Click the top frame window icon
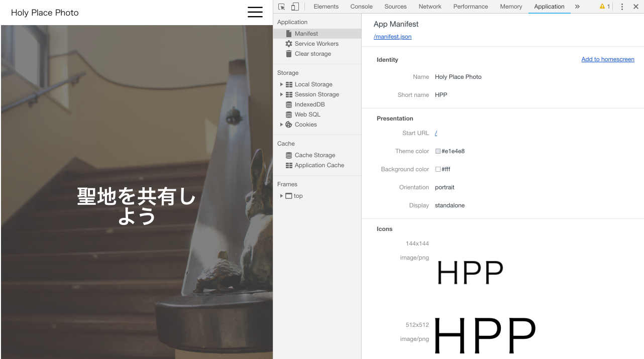Image resolution: width=644 pixels, height=359 pixels. (x=289, y=196)
